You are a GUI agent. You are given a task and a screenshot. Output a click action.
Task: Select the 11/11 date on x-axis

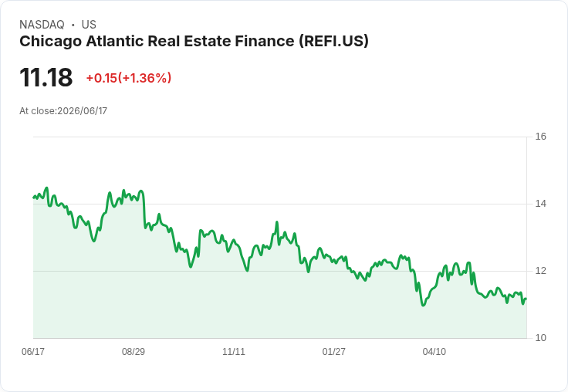234,351
